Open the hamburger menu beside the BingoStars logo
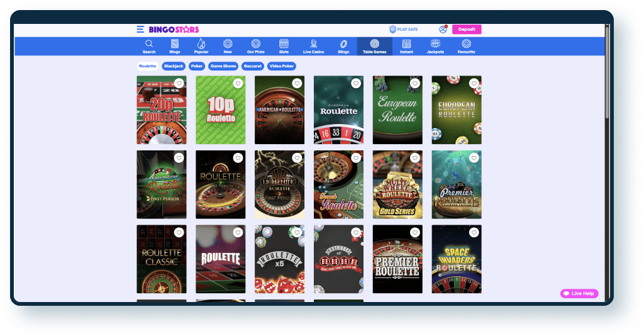 click(140, 30)
